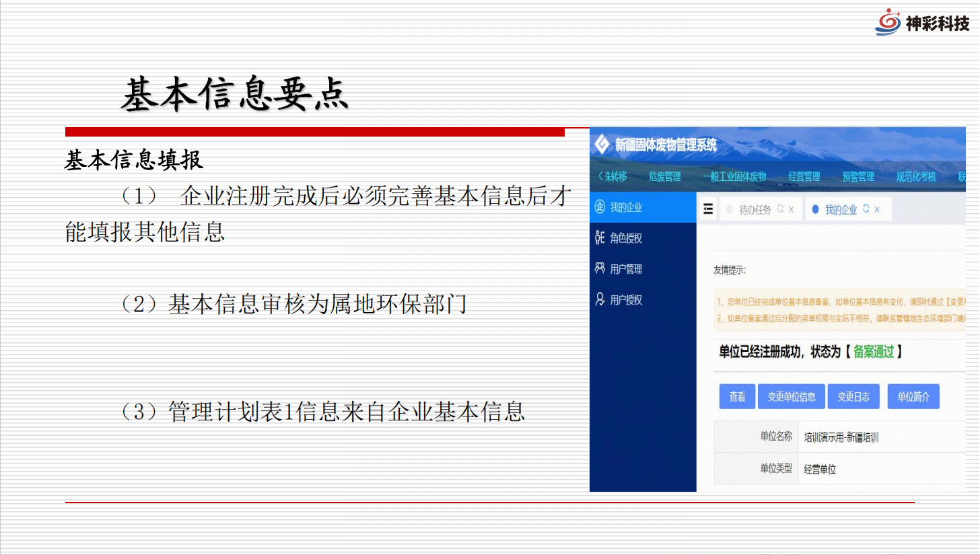Open the 变更日志 button
980x555 pixels.
853,397
